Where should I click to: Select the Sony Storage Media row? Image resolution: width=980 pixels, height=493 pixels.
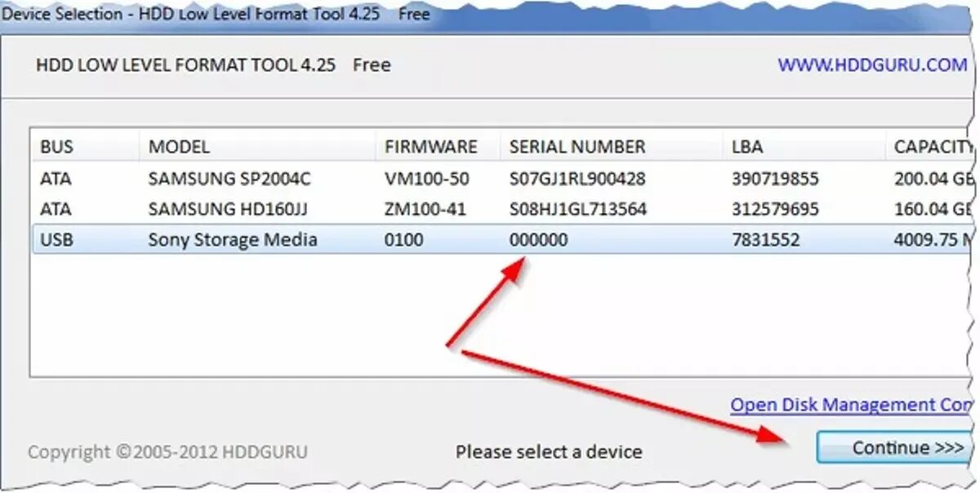(x=502, y=240)
